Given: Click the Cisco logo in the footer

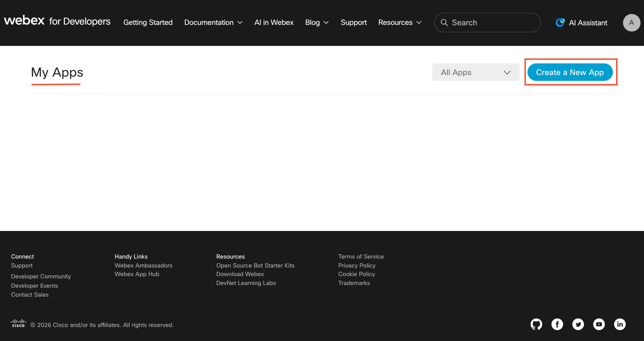Looking at the screenshot, I should (x=18, y=324).
